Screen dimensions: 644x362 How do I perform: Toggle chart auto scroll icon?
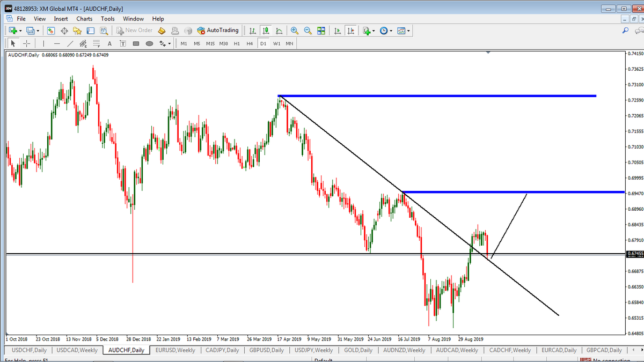pos(337,31)
